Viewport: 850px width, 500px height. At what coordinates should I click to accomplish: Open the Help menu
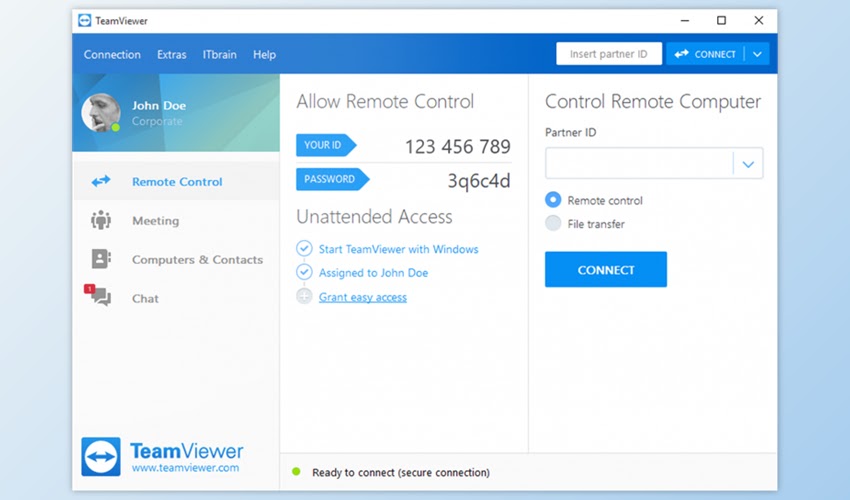265,54
